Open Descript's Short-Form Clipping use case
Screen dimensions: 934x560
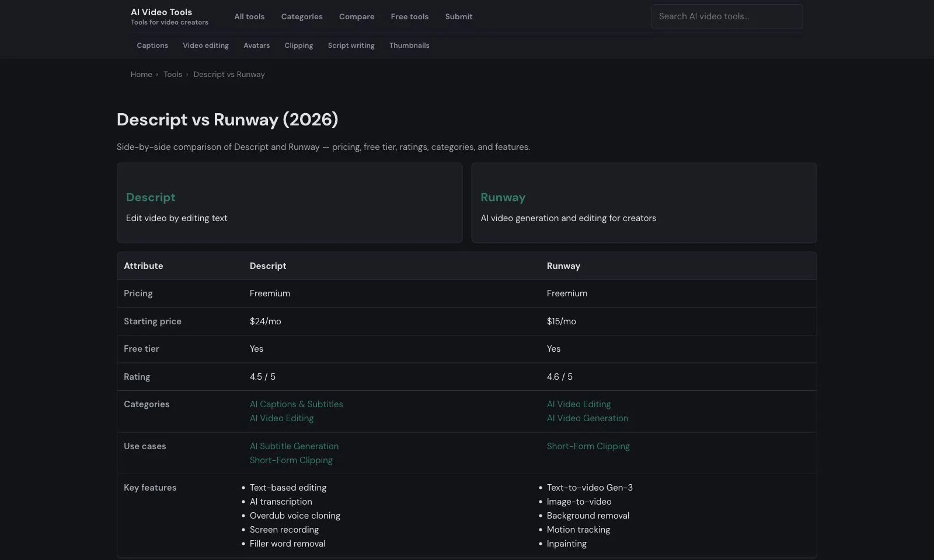pos(291,460)
